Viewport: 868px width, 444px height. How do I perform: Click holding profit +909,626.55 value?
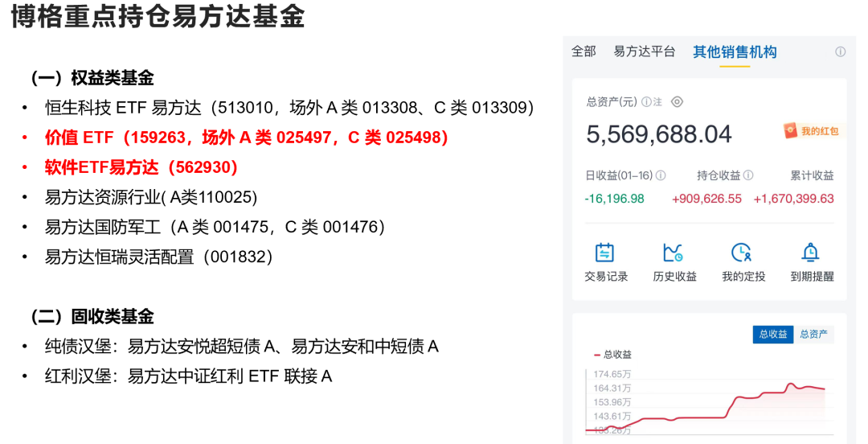tap(706, 199)
